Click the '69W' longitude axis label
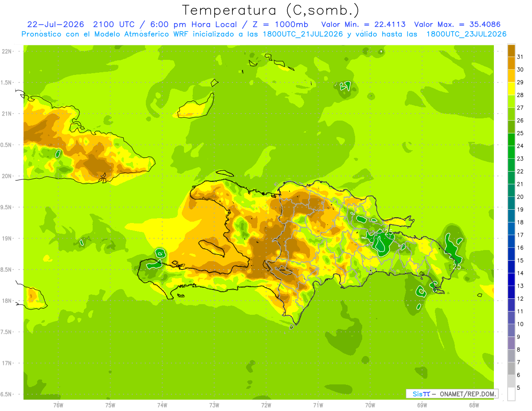This screenshot has width=532, height=411. pyautogui.click(x=422, y=405)
